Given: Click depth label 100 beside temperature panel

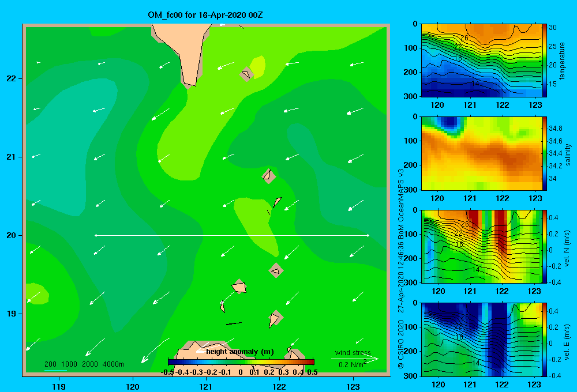Looking at the screenshot, I should (x=411, y=48).
